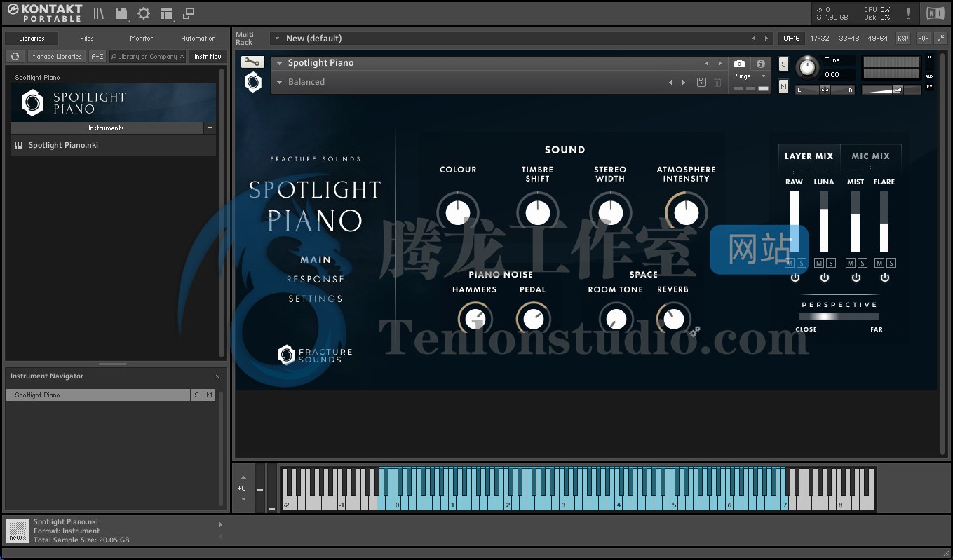The height and width of the screenshot is (560, 953).
Task: Open the library browser icon in header
Action: click(99, 13)
